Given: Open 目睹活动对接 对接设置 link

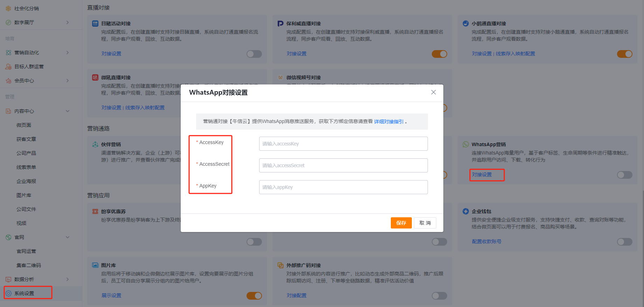Looking at the screenshot, I should click(111, 54).
